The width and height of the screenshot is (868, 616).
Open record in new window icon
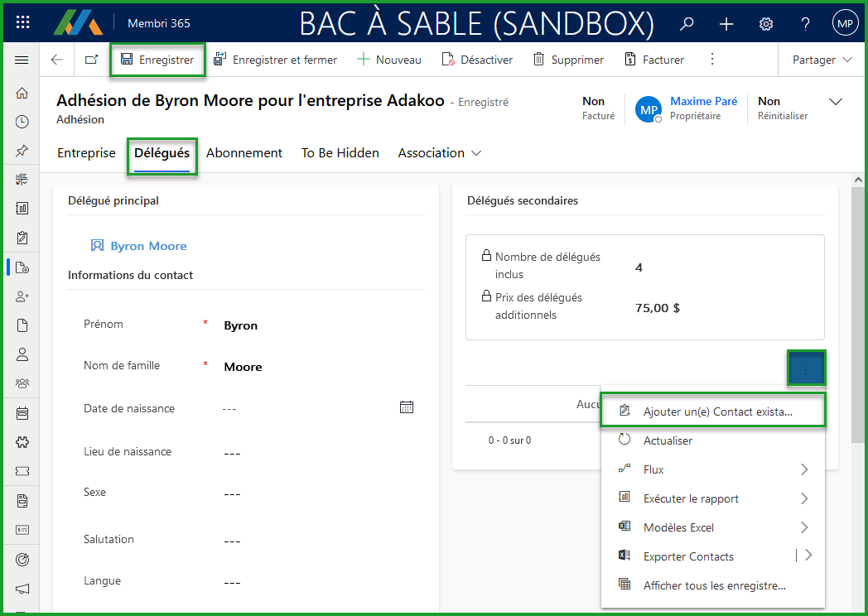coord(91,60)
